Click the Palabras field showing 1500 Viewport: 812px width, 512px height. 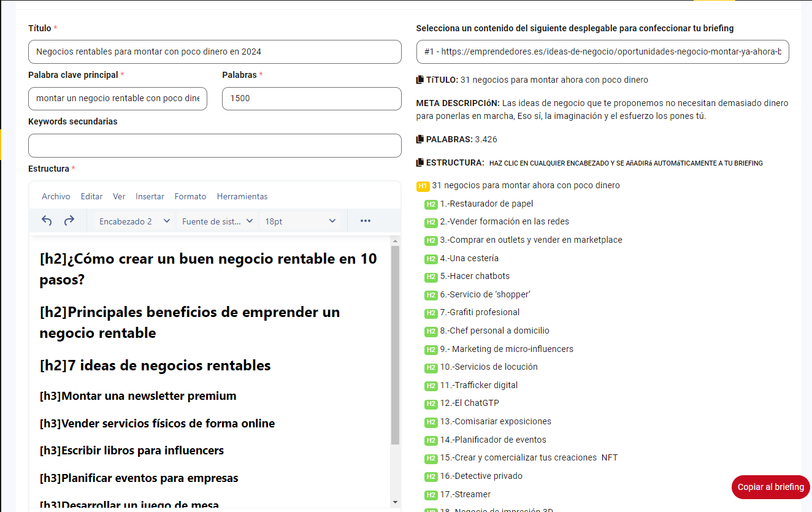point(312,99)
